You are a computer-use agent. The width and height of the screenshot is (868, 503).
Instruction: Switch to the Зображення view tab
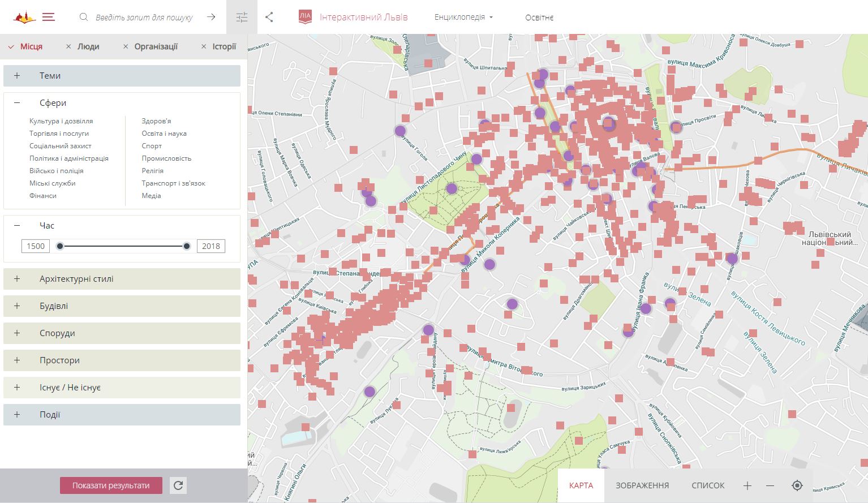[642, 485]
